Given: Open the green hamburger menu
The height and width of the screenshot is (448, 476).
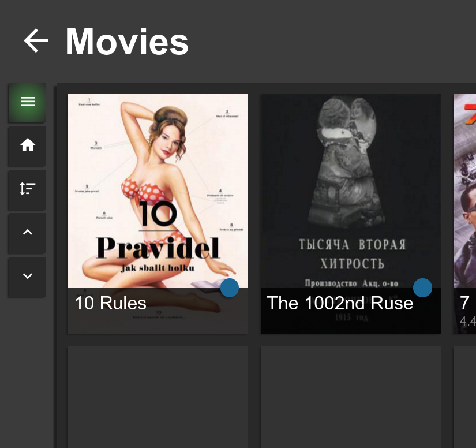Looking at the screenshot, I should pyautogui.click(x=27, y=102).
